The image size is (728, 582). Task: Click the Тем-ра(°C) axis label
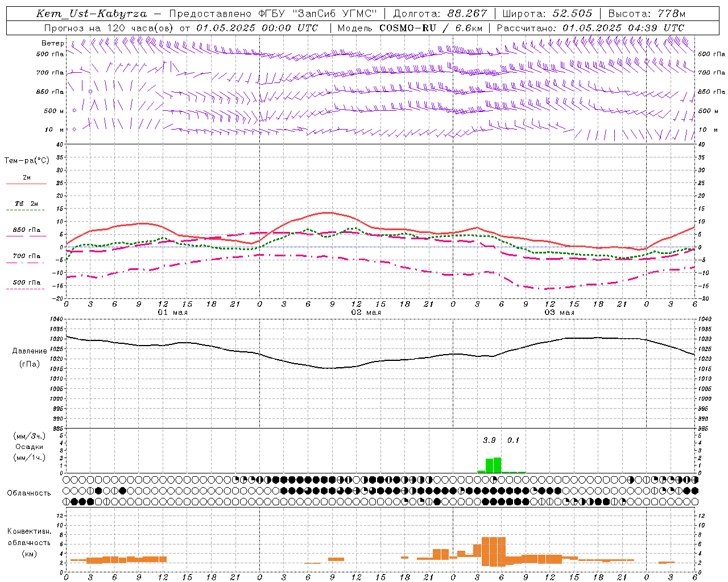click(27, 161)
